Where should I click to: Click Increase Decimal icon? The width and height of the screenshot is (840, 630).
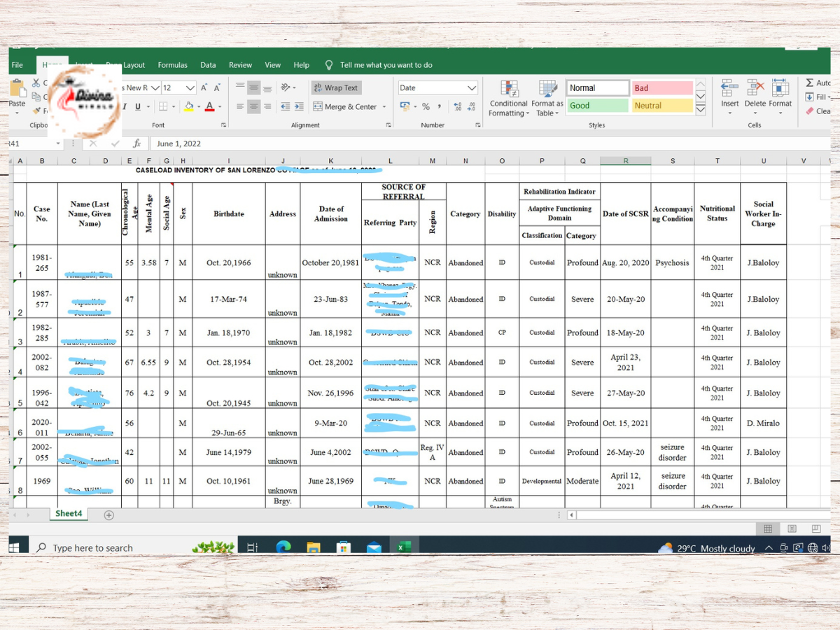(458, 106)
